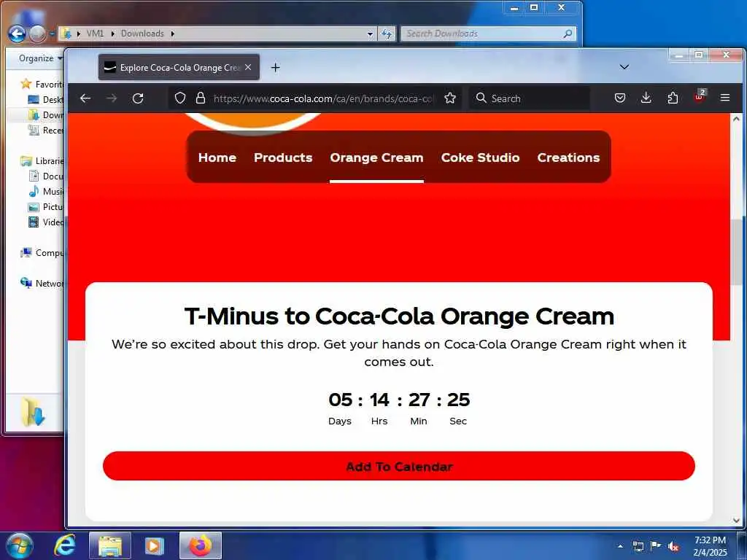Select Downloads in the Explorer breadcrumb
The height and width of the screenshot is (560, 747).
(x=142, y=34)
